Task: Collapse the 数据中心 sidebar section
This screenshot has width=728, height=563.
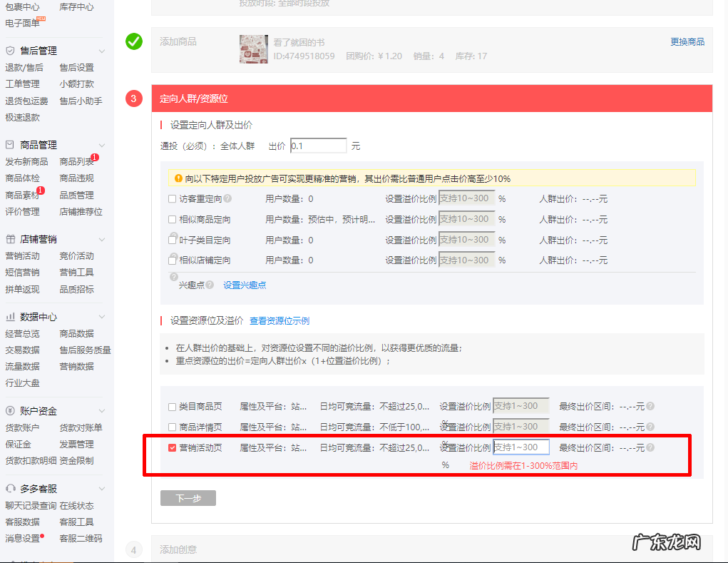Action: [102, 316]
